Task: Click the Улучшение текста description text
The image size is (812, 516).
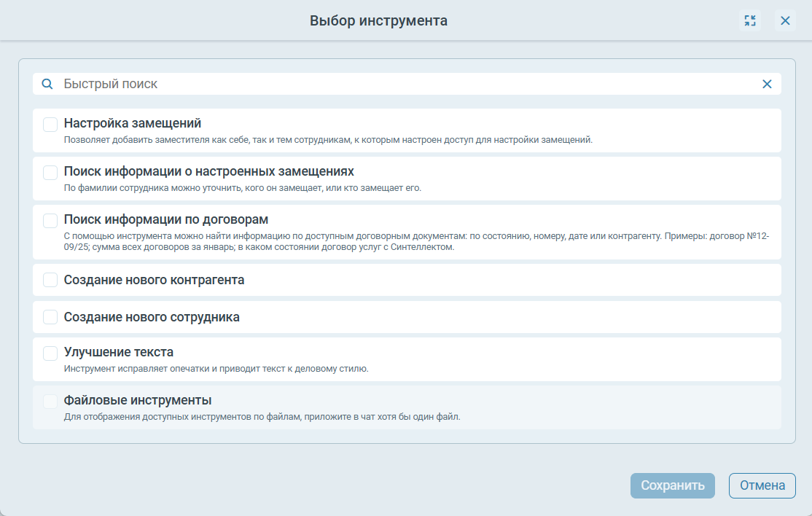Action: 216,369
